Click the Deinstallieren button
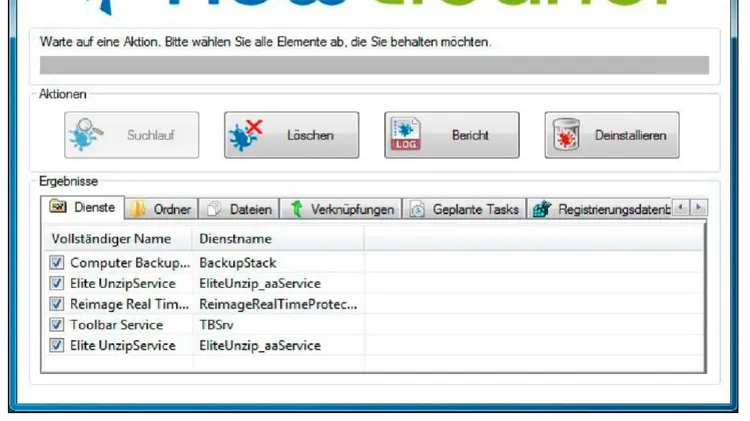The image size is (750, 421). click(x=612, y=135)
